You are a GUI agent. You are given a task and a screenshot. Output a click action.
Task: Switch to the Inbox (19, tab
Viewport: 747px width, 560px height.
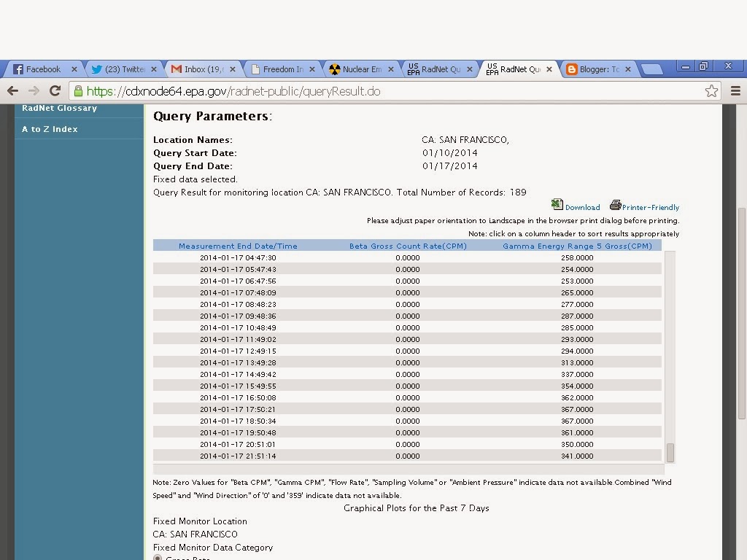tap(204, 69)
